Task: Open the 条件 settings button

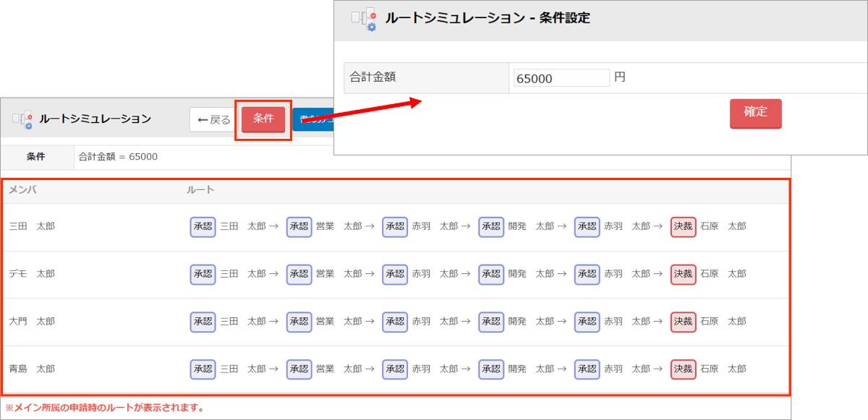Action: [263, 119]
